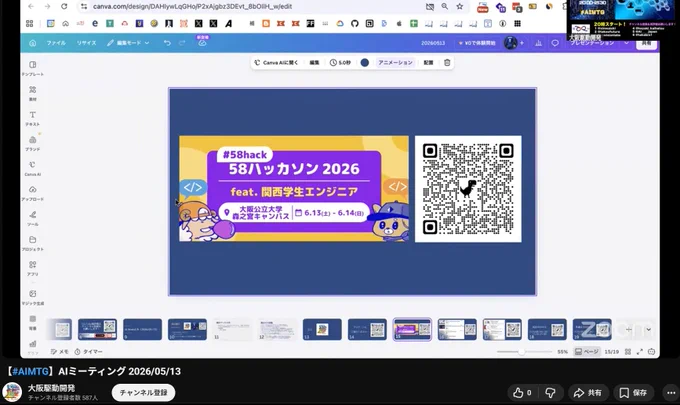
Task: Click the like thumbs-up button
Action: tap(522, 393)
